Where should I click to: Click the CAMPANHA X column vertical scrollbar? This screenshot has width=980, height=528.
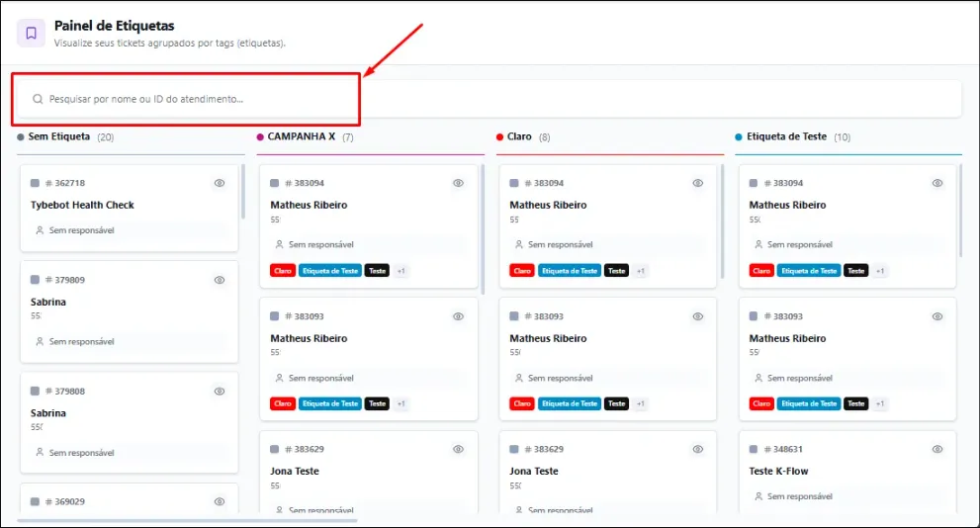[483, 229]
